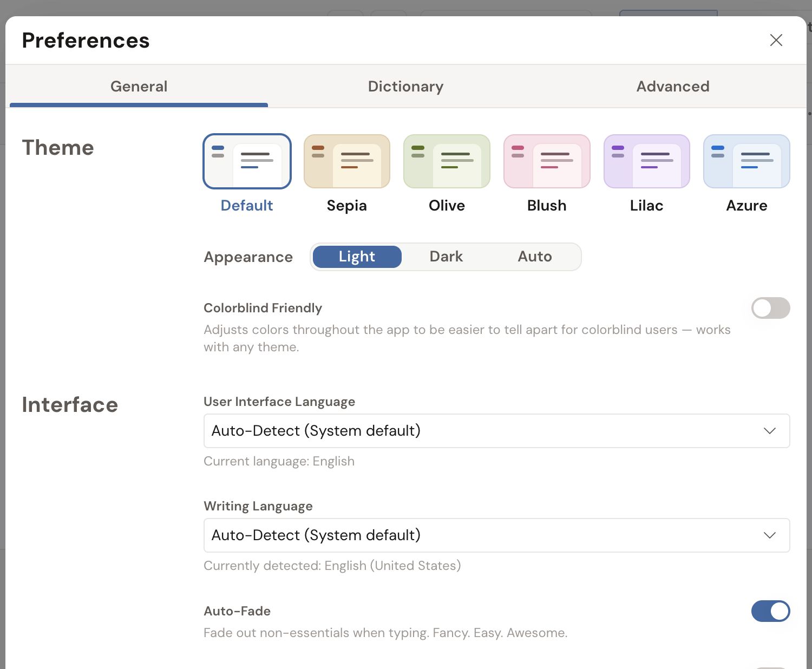This screenshot has width=812, height=669.
Task: Select the Lilac theme thumbnail
Action: pos(647,161)
